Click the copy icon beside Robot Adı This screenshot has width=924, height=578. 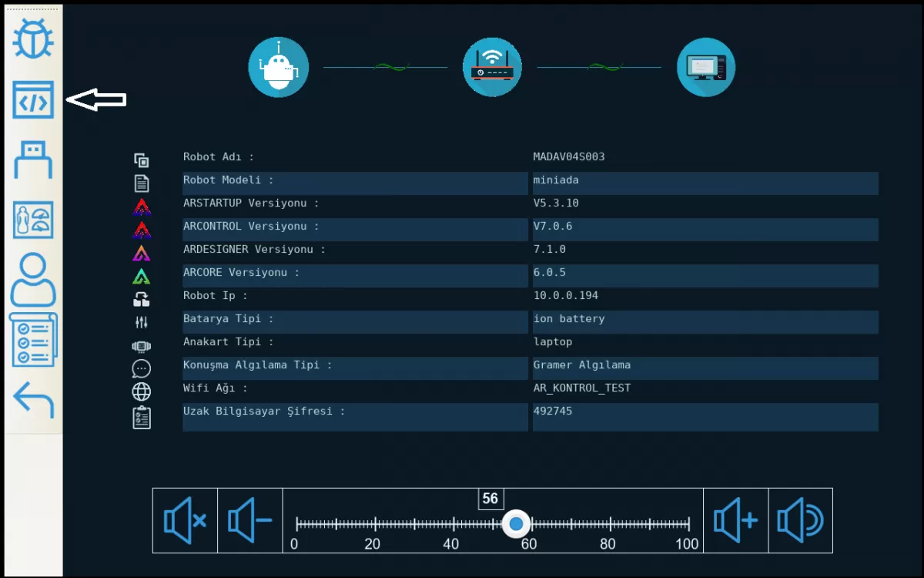(x=141, y=160)
